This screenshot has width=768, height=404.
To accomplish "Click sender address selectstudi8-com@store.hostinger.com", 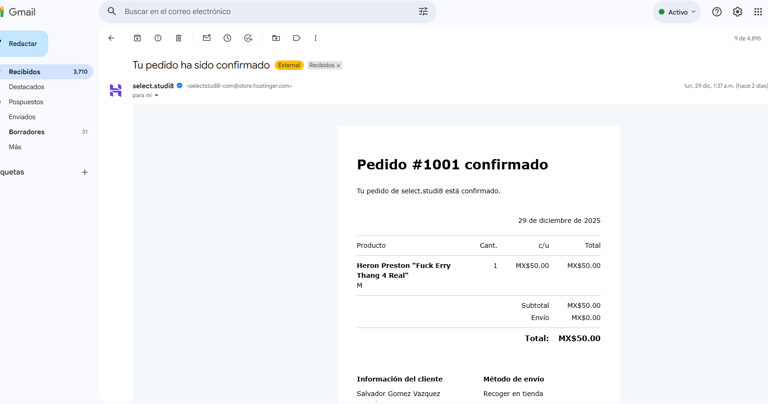I will coord(239,86).
